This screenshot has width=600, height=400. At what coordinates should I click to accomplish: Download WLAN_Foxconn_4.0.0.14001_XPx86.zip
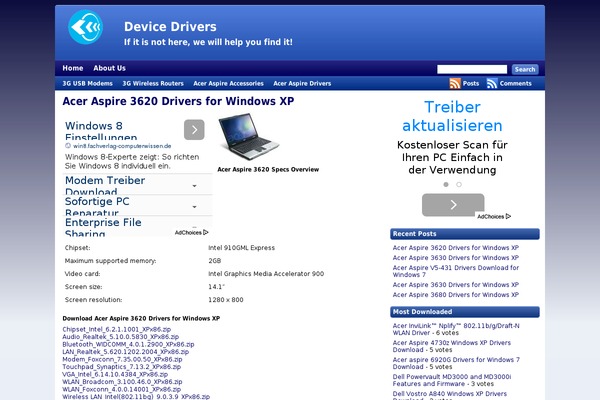click(122, 389)
